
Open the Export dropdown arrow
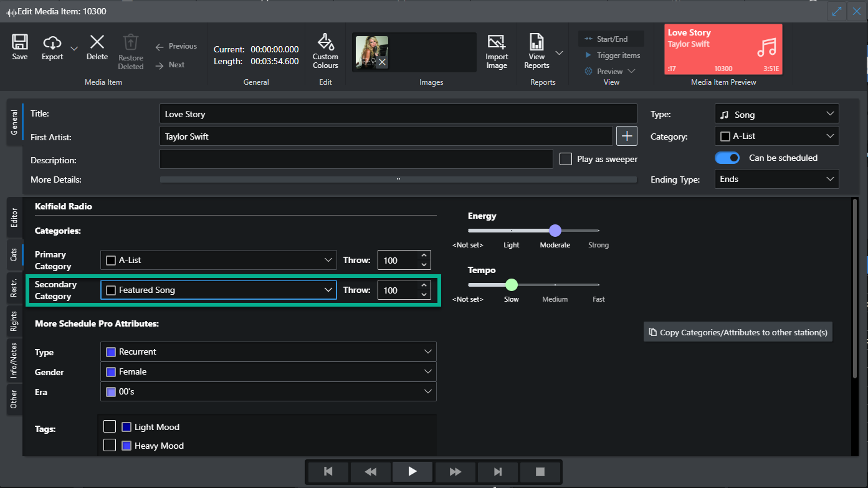pos(74,49)
